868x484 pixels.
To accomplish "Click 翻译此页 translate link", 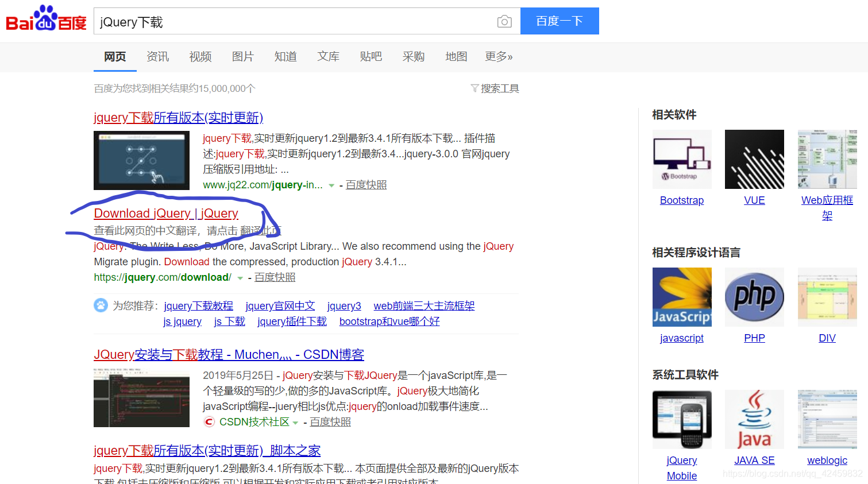I will 260,231.
